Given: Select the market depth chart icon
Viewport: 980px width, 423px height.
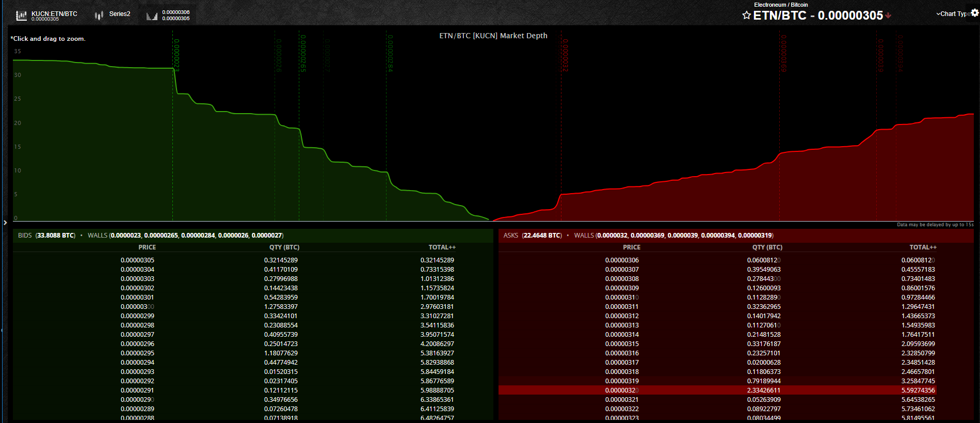Looking at the screenshot, I should click(x=152, y=16).
